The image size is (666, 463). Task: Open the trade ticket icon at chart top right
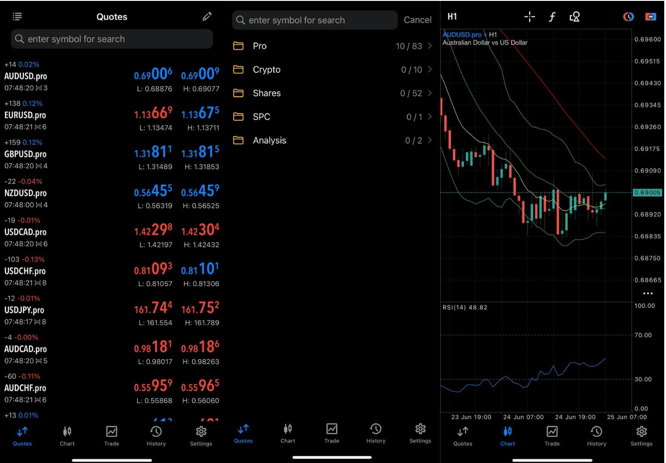(x=650, y=17)
